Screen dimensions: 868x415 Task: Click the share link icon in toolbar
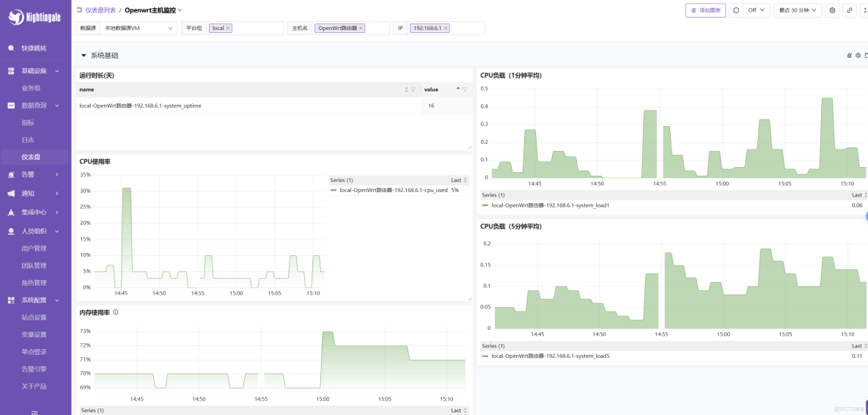tap(850, 10)
